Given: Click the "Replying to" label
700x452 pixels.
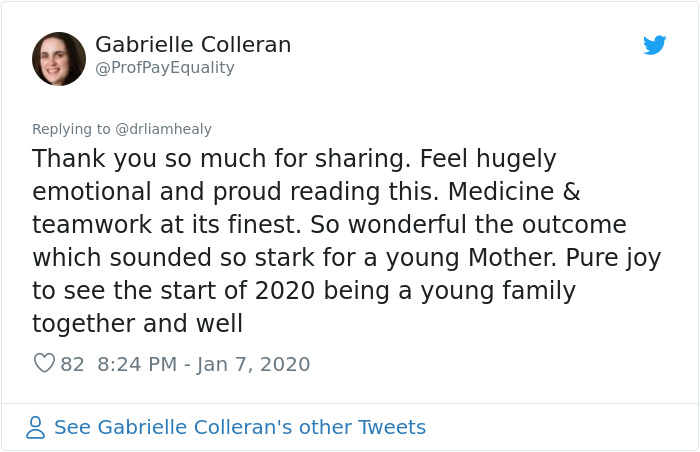Looking at the screenshot, I should point(71,129).
